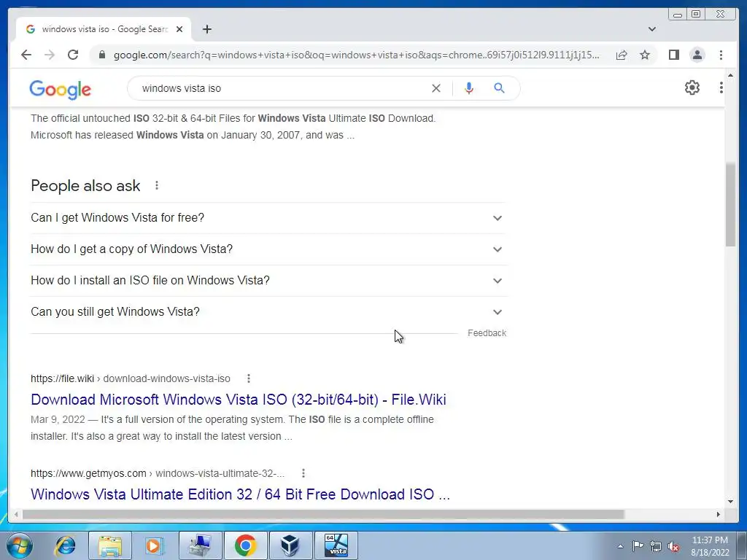747x560 pixels.
Task: Show hidden system tray icons
Action: (620, 546)
